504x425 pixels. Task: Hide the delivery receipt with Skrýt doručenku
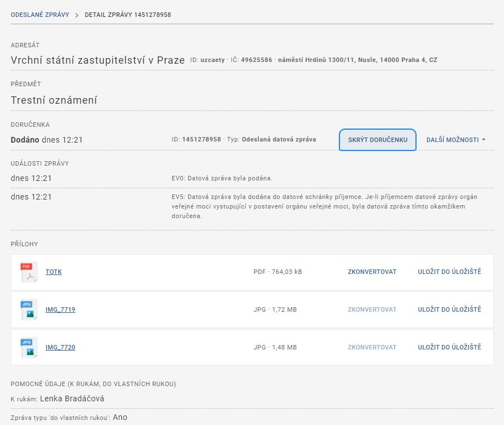[x=377, y=140]
